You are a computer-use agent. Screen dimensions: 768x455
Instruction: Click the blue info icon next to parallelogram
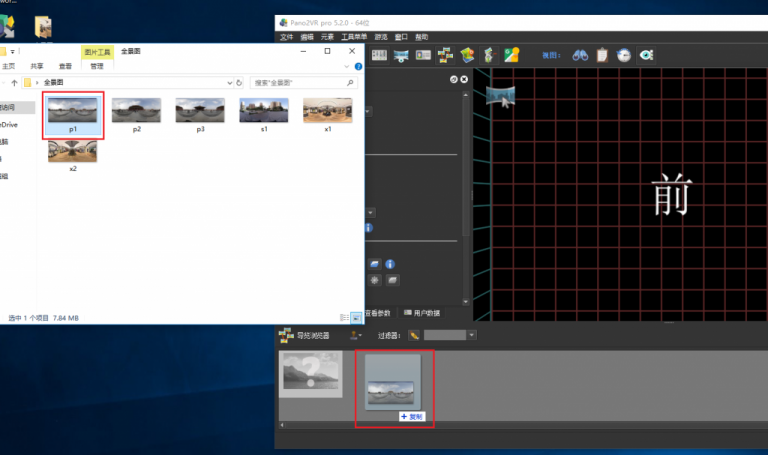(x=390, y=264)
